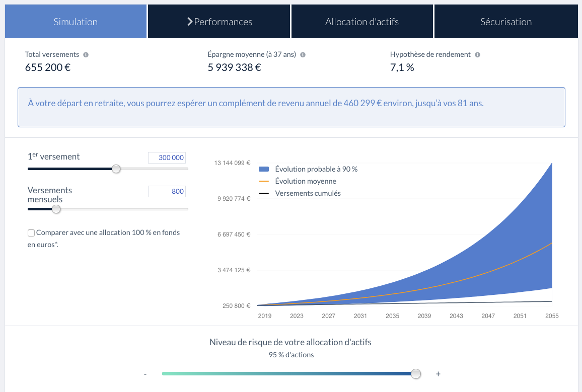Click info icon next to Hypothèse de rendement
The height and width of the screenshot is (392, 582).
point(477,54)
